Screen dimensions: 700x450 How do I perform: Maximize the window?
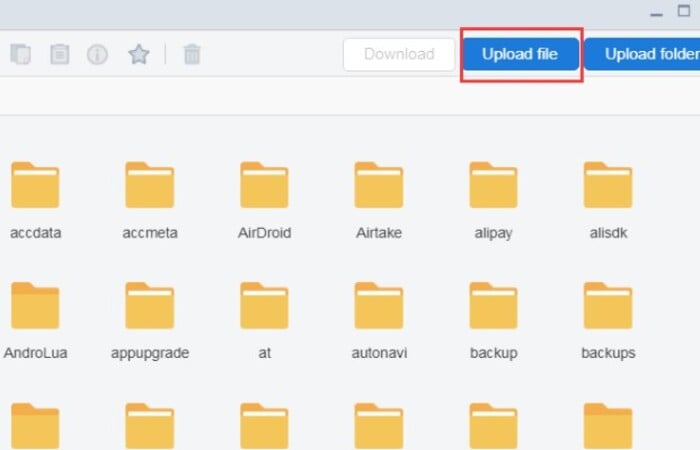point(683,10)
